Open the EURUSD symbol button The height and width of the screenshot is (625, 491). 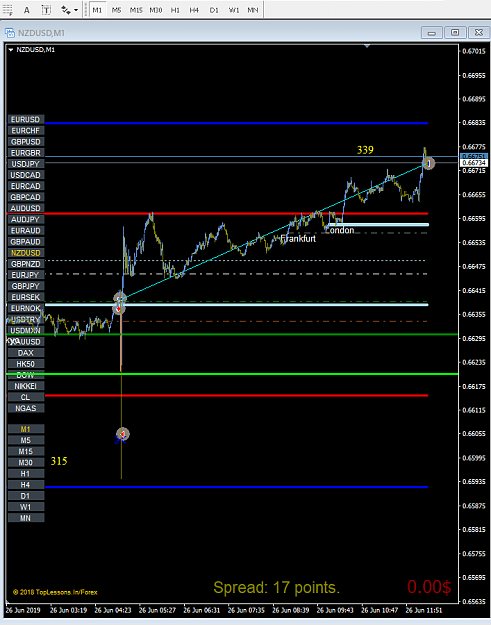[x=26, y=119]
